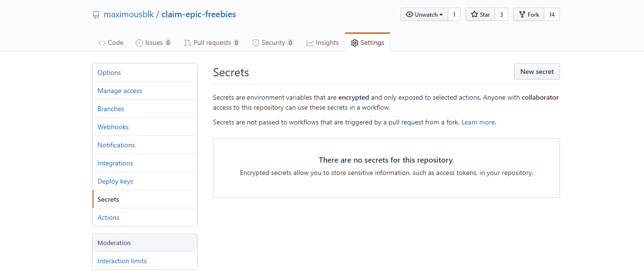Click the Issues tab exclamation icon
This screenshot has height=277, width=644.
[x=139, y=43]
